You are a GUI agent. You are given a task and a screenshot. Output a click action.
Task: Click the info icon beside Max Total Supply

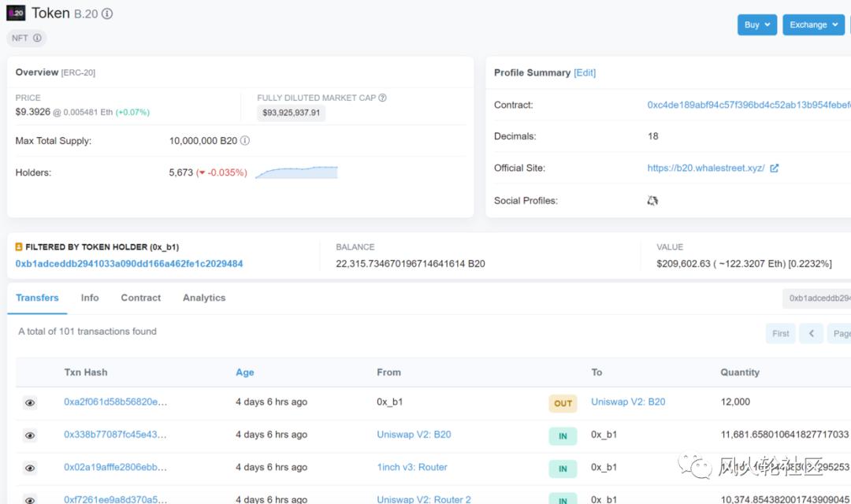245,140
